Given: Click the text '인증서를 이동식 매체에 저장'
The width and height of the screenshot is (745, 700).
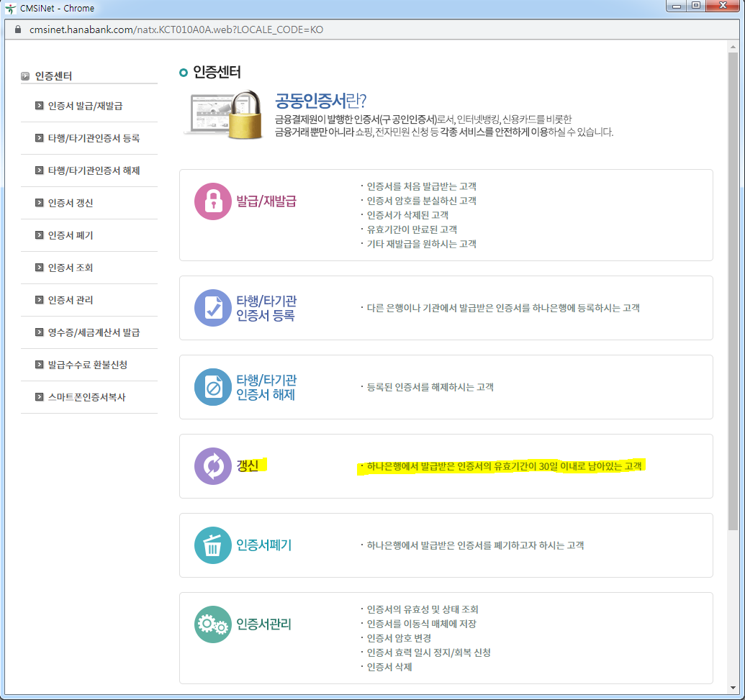Looking at the screenshot, I should (x=421, y=624).
